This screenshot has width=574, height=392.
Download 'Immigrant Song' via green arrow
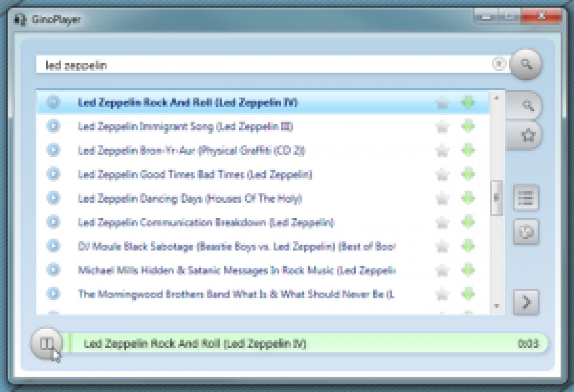(468, 126)
